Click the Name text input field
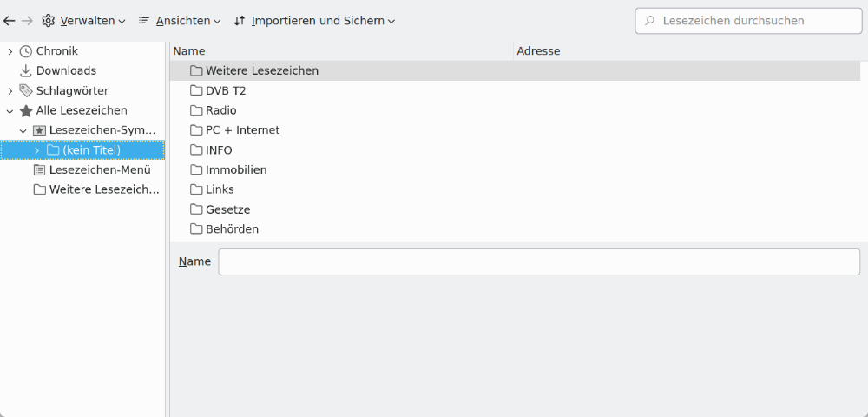The height and width of the screenshot is (417, 868). [538, 261]
